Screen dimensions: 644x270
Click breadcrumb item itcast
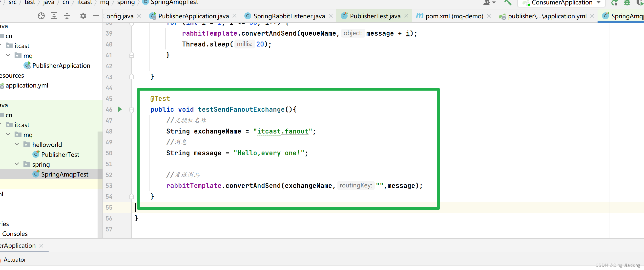coord(84,2)
